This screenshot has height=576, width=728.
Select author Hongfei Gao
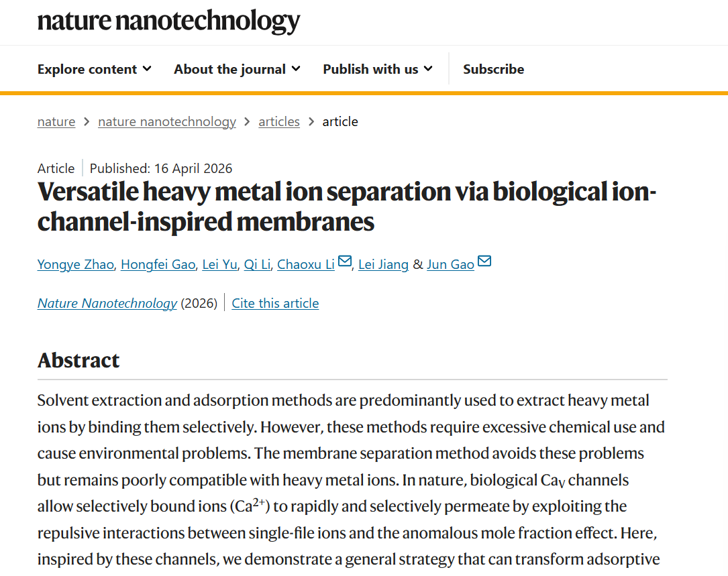coord(158,264)
